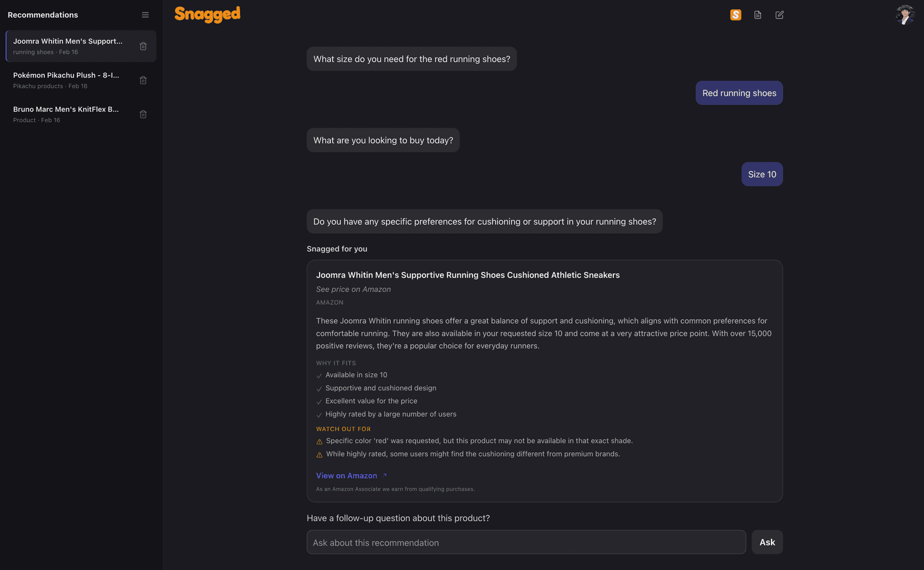Open the profile avatar menu
This screenshot has height=570, width=924.
tap(904, 14)
